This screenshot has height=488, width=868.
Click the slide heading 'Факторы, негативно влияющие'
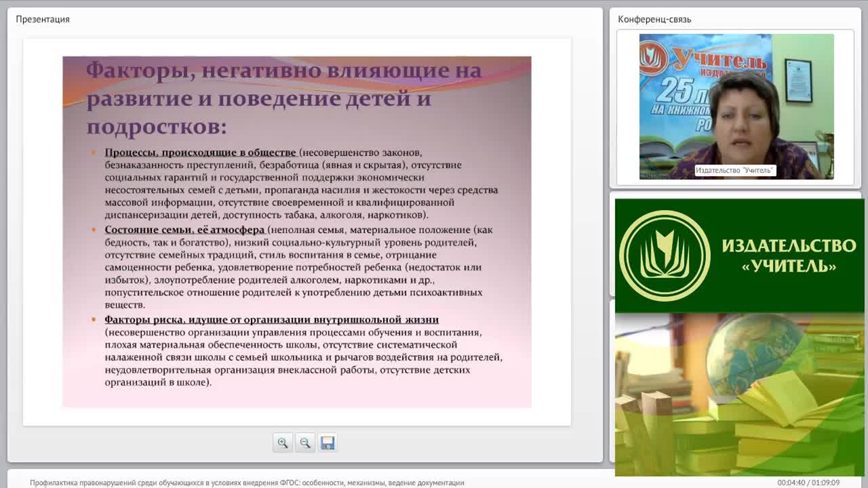[x=283, y=98]
